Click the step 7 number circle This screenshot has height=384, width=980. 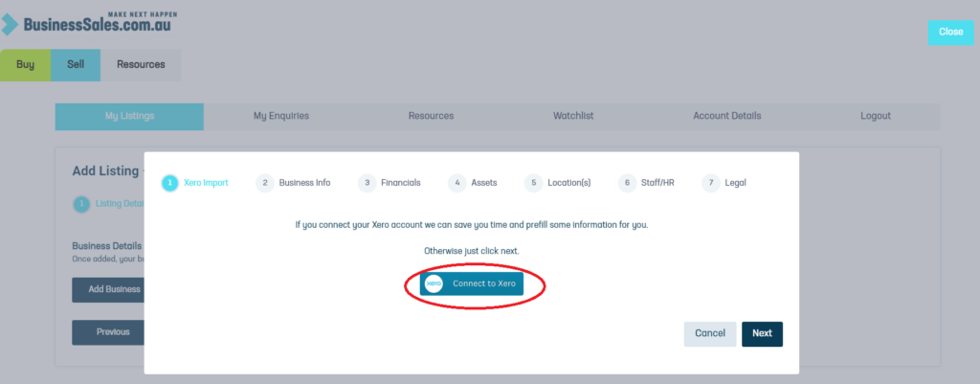(x=711, y=183)
